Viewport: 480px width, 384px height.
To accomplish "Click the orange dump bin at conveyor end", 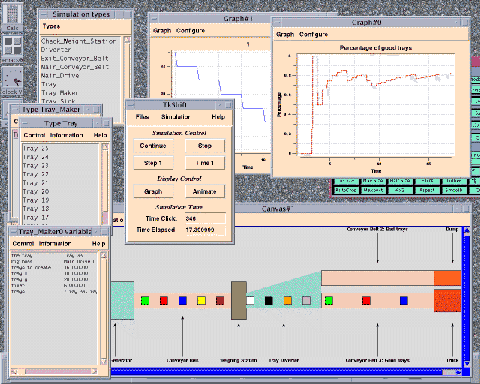I will coord(448,278).
